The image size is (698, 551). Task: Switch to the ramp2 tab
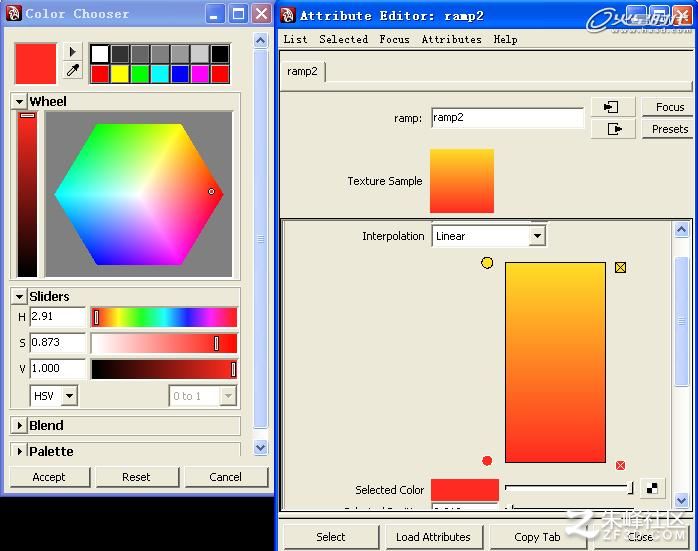302,72
